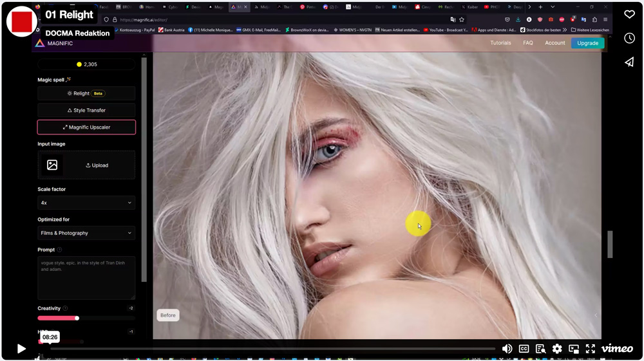Open the Tutorials page

click(x=500, y=43)
